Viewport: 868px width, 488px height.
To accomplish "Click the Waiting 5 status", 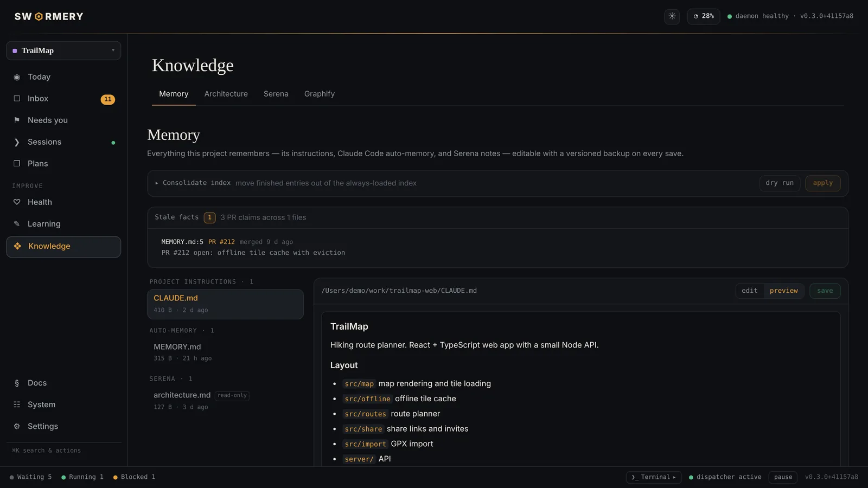I will pyautogui.click(x=31, y=477).
